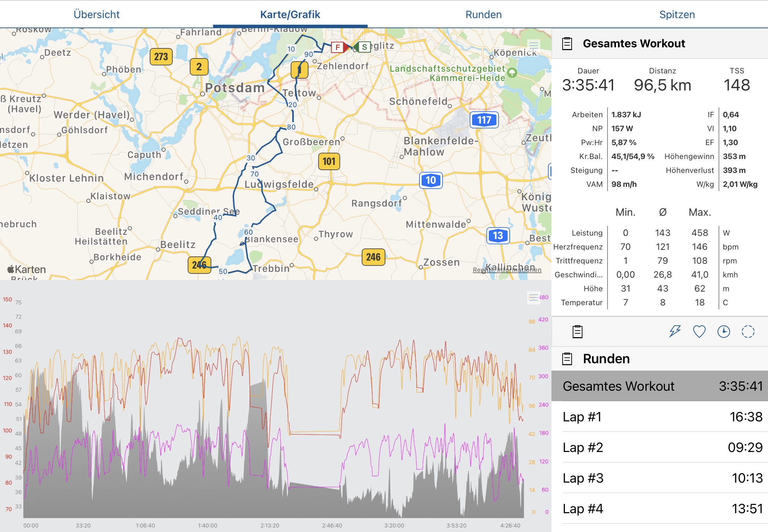This screenshot has height=532, width=768.
Task: Select the power lightning bolt icon
Action: [x=675, y=331]
